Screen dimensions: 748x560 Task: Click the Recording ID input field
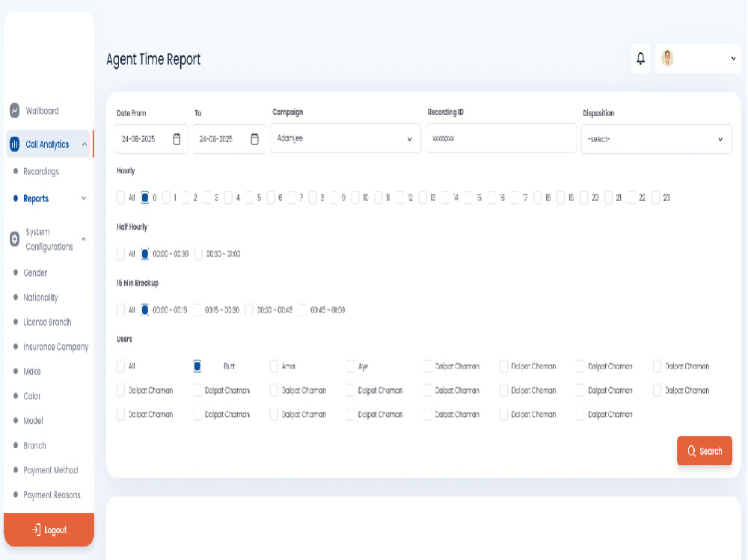pyautogui.click(x=501, y=138)
